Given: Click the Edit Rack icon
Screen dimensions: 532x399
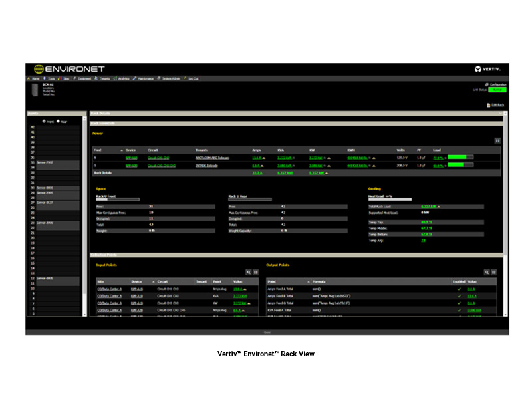Looking at the screenshot, I should pos(489,105).
